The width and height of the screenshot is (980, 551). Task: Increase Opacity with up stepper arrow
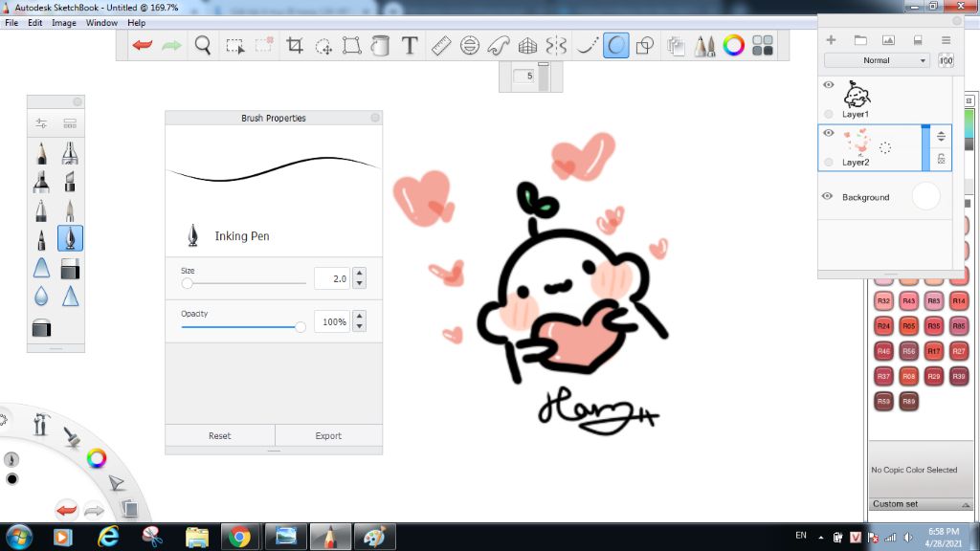(359, 317)
